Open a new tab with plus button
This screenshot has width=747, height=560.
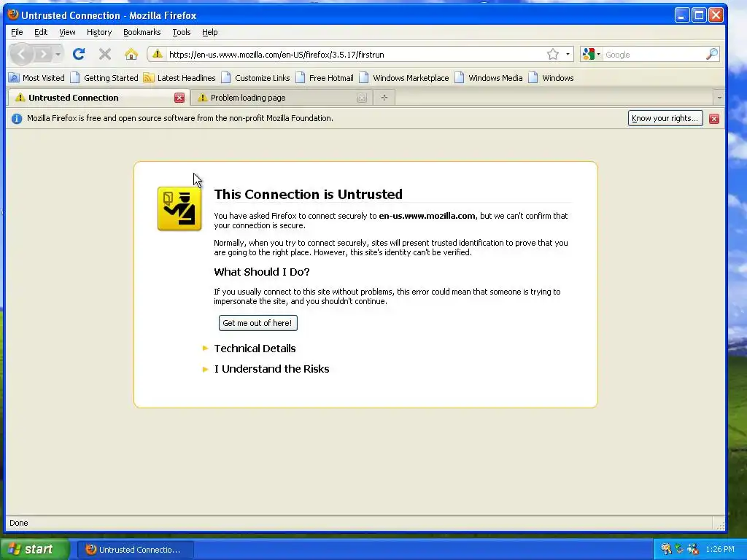[x=384, y=98]
